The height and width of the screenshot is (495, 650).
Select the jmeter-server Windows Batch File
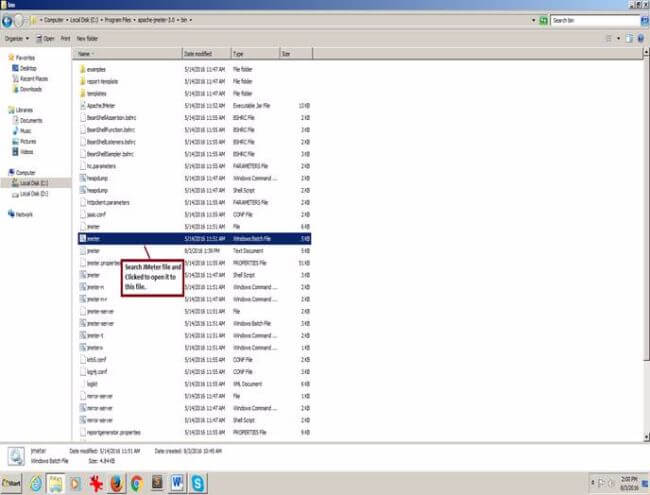pyautogui.click(x=194, y=323)
